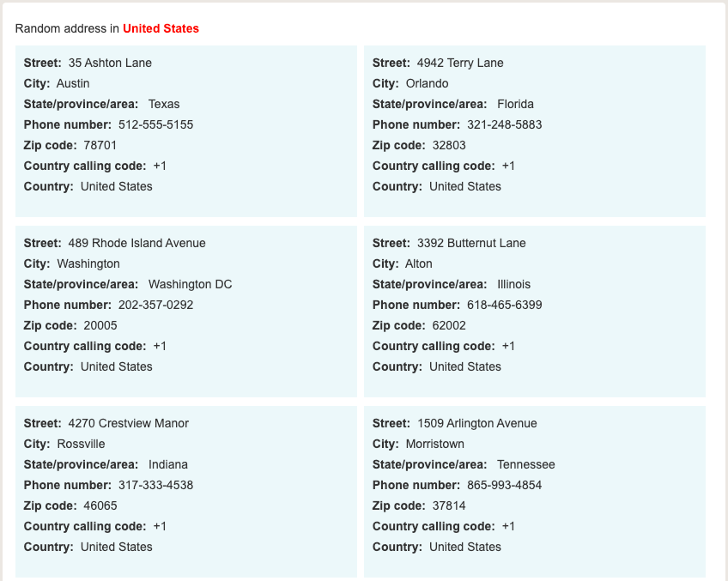The width and height of the screenshot is (728, 581).
Task: Click the red United States heading link
Action: click(161, 28)
